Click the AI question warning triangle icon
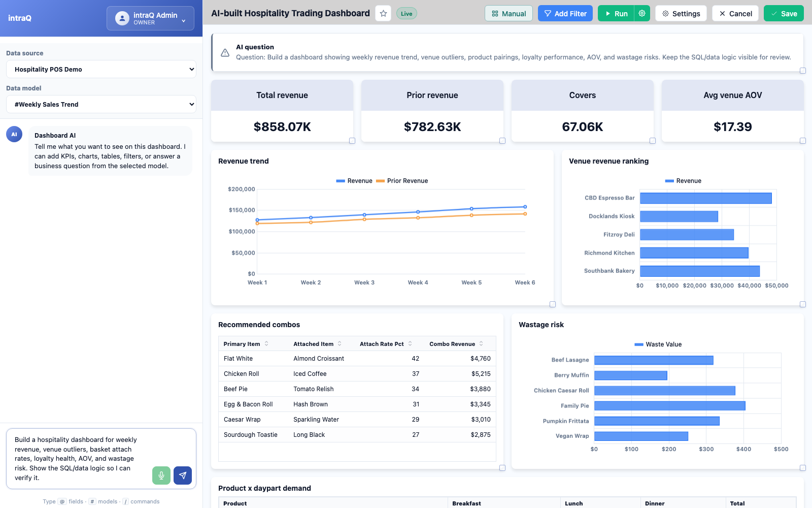812x508 pixels. coord(225,52)
